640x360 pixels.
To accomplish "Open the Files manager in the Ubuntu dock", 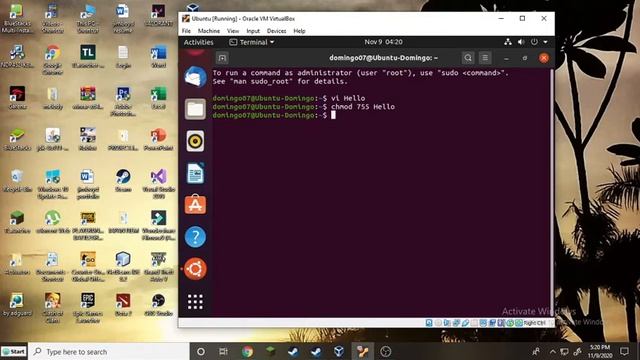I will pos(195,109).
